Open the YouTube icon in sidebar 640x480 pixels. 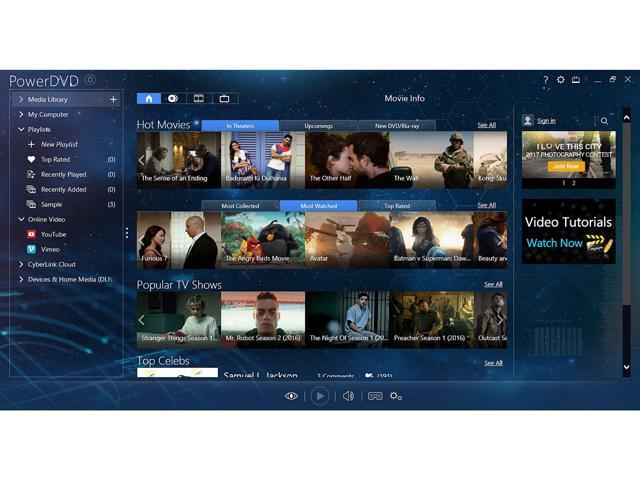click(31, 234)
